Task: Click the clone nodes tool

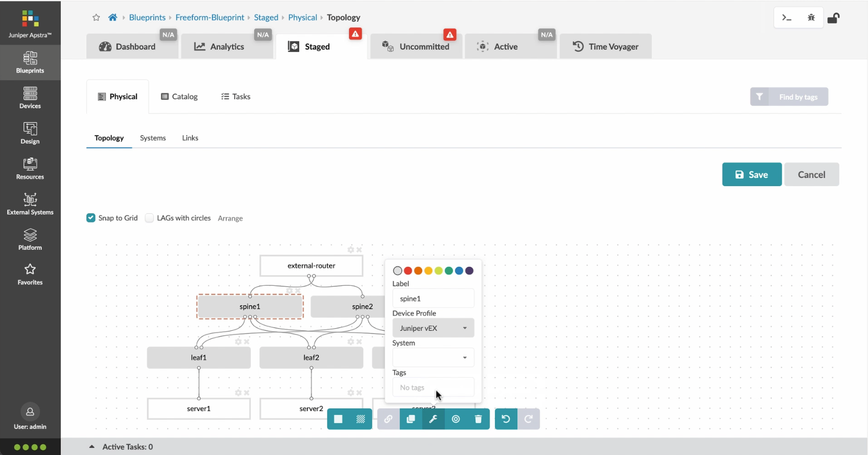Action: tap(411, 419)
